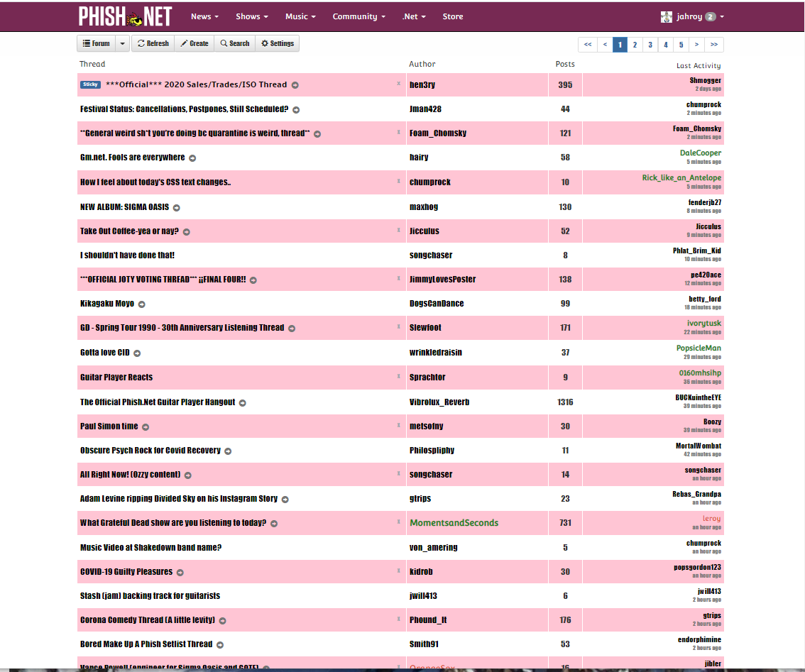Click arrow icon beside Kikagaku Moyo thread
805x672 pixels.
(141, 304)
